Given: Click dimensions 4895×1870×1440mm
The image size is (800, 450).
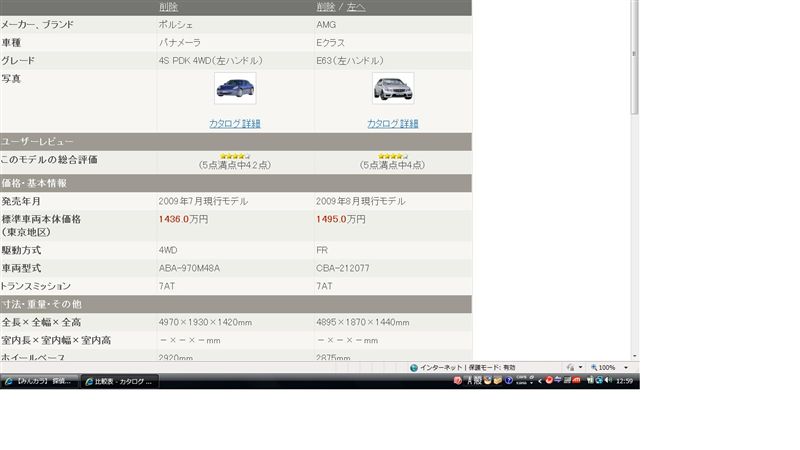Looking at the screenshot, I should (x=363, y=322).
